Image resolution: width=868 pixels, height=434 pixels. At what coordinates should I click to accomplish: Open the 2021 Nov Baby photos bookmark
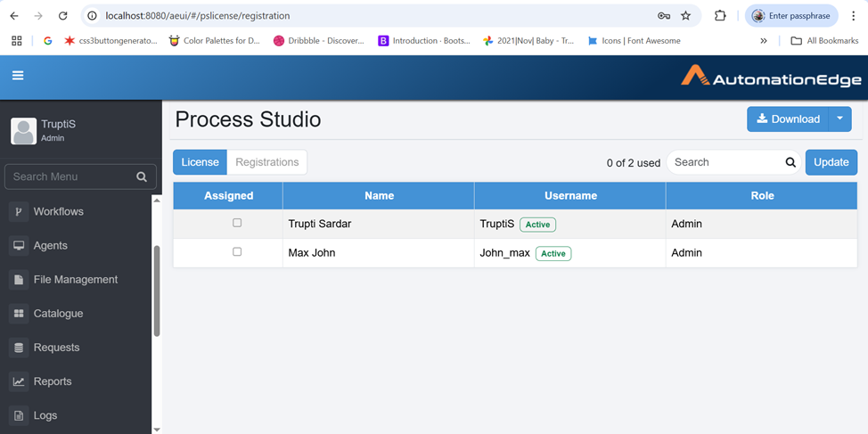point(528,40)
